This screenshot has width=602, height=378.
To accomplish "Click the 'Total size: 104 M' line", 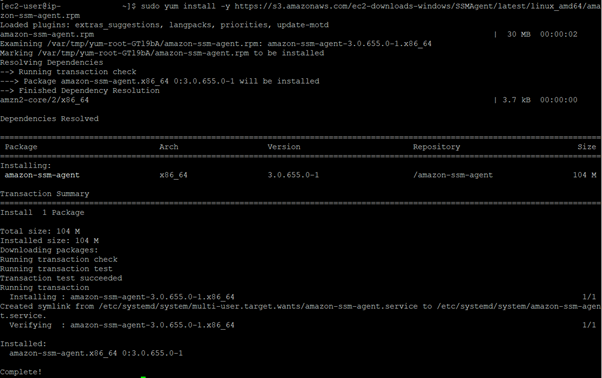I will pos(40,231).
